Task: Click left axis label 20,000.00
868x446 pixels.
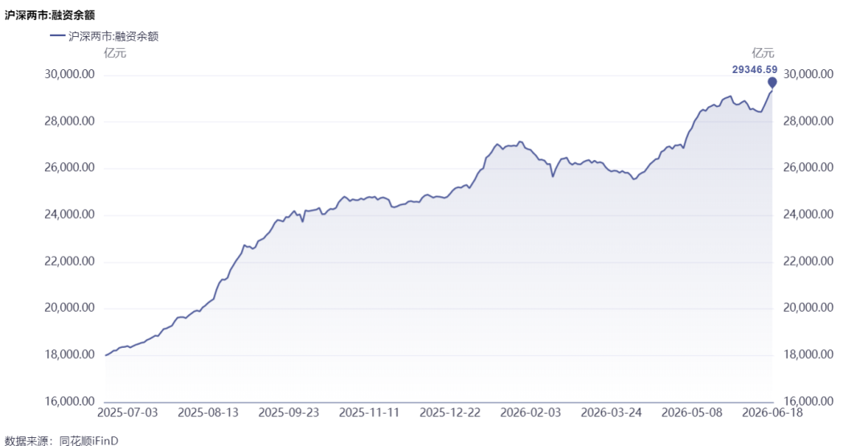Action: pyautogui.click(x=70, y=309)
